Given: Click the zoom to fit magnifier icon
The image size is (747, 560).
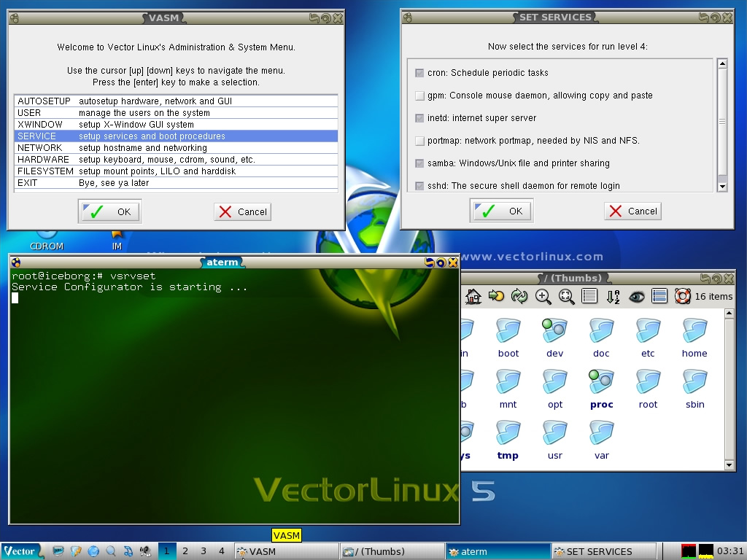Looking at the screenshot, I should [566, 296].
